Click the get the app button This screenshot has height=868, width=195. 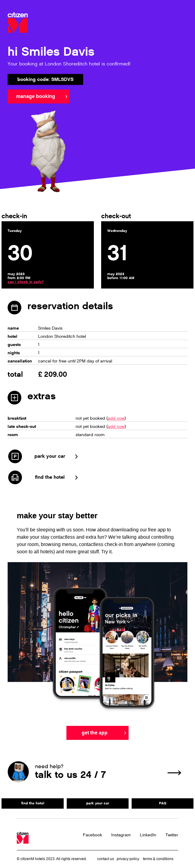point(97,733)
